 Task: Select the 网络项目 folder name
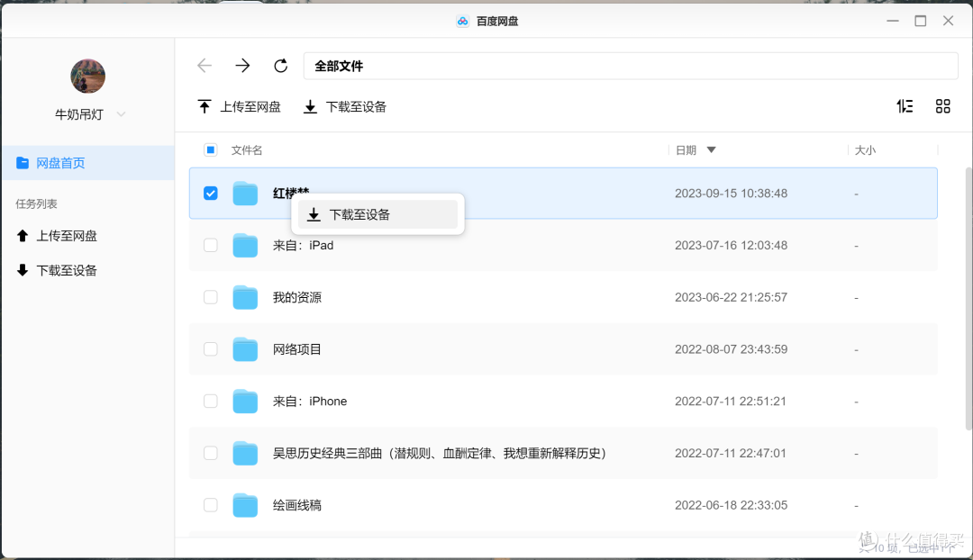point(297,349)
